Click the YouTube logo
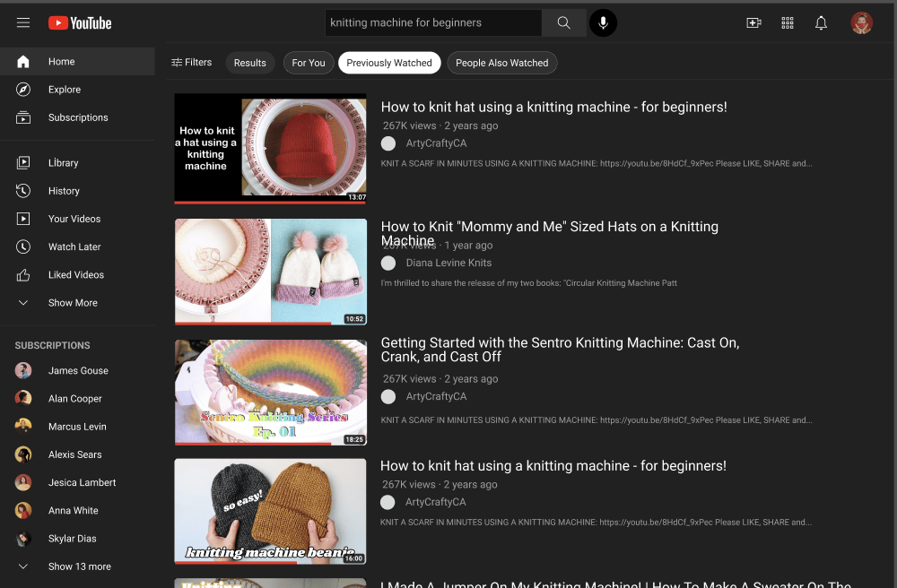Viewport: 897px width, 588px height. click(80, 23)
